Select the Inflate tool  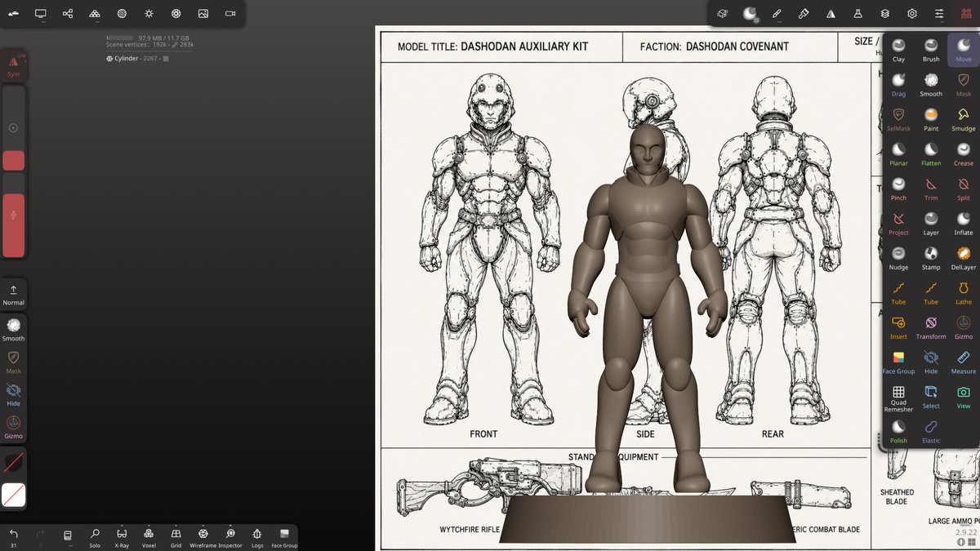(x=964, y=224)
